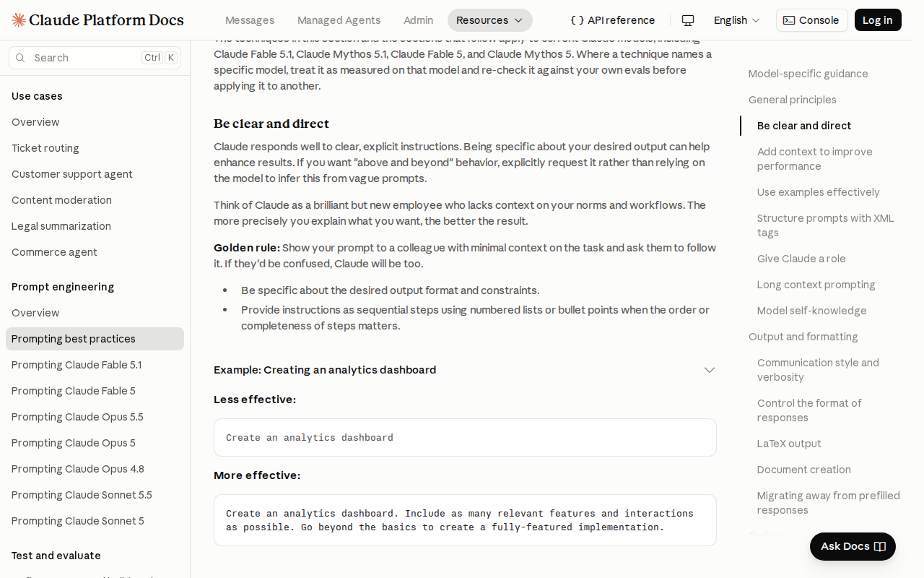This screenshot has width=924, height=578.
Task: Collapse the analytics dashboard example chevron
Action: 710,370
